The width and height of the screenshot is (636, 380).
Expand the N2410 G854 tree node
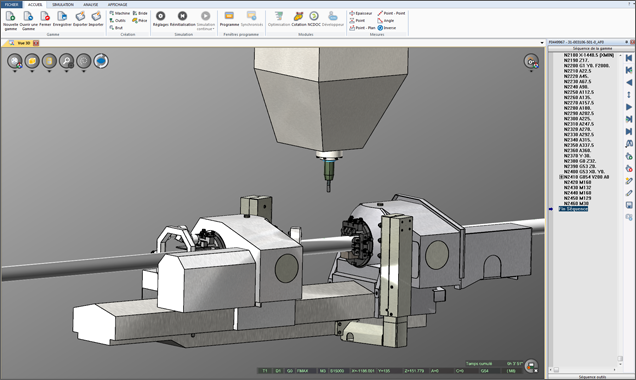561,177
